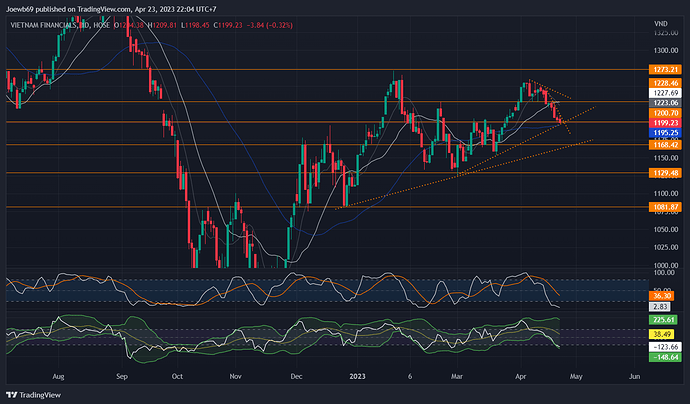Click the gray 1223.06 price label
The height and width of the screenshot is (404, 690).
coord(665,103)
